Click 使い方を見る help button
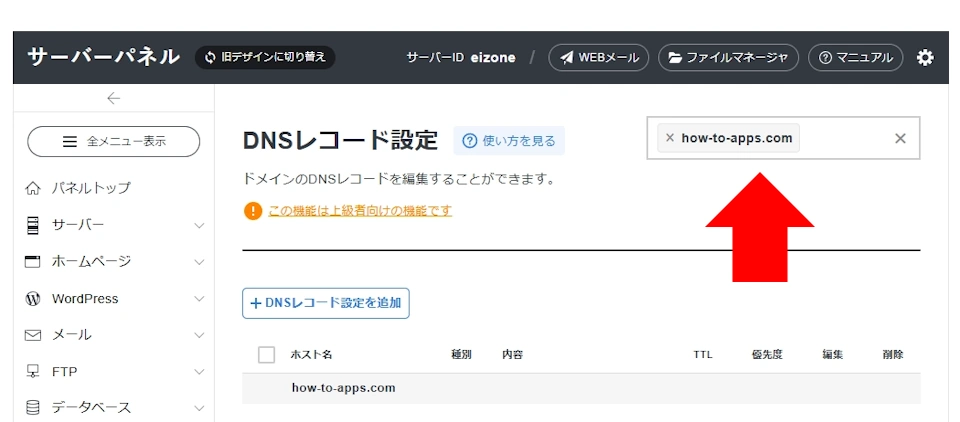Viewport: 960px width, 422px height. pyautogui.click(x=509, y=141)
